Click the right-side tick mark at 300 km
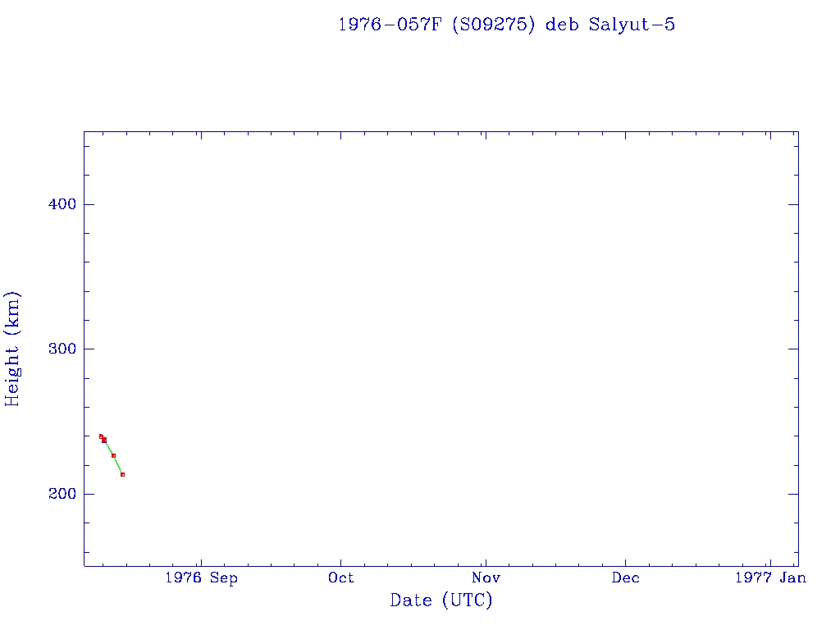This screenshot has width=840, height=630. 792,349
